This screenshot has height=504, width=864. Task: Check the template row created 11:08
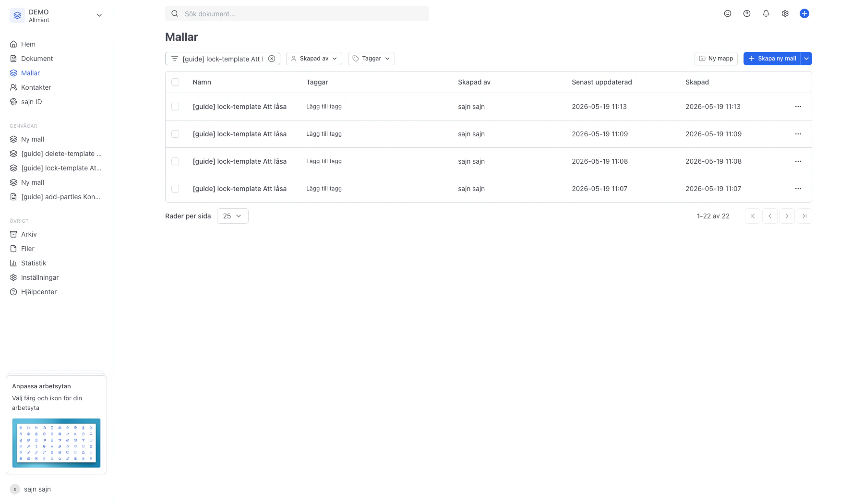pos(175,161)
